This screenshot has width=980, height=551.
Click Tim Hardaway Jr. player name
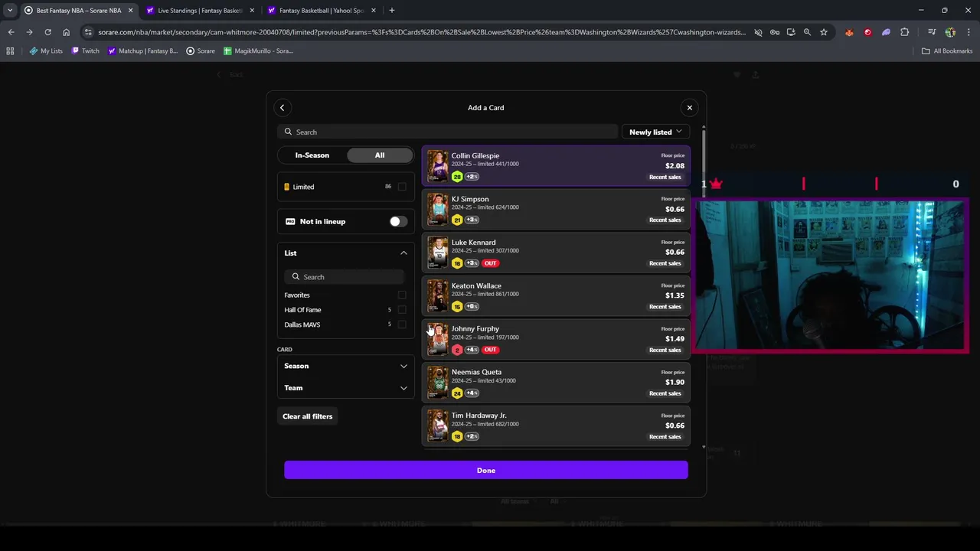point(479,415)
